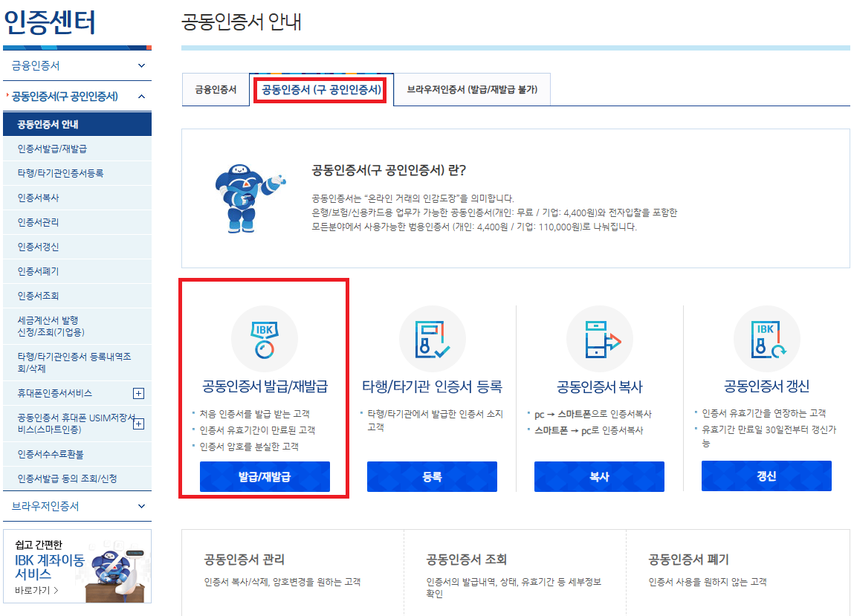Click the IBK certificate issue medal icon
The image size is (854, 616).
pyautogui.click(x=265, y=340)
